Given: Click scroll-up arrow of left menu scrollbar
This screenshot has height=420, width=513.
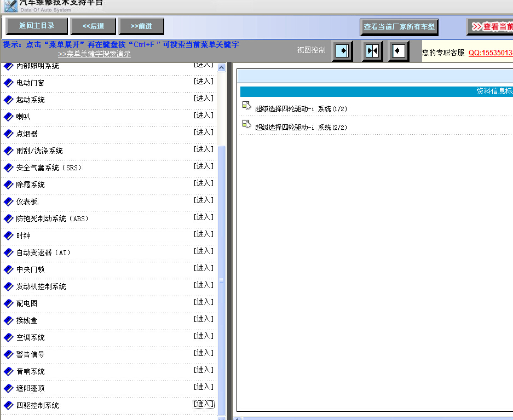Looking at the screenshot, I should coord(222,68).
